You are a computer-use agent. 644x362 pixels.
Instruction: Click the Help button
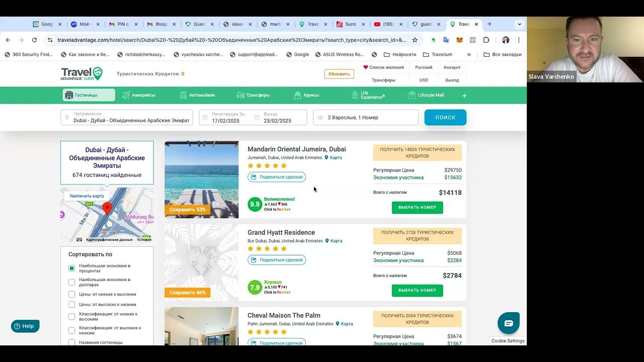[x=25, y=326]
